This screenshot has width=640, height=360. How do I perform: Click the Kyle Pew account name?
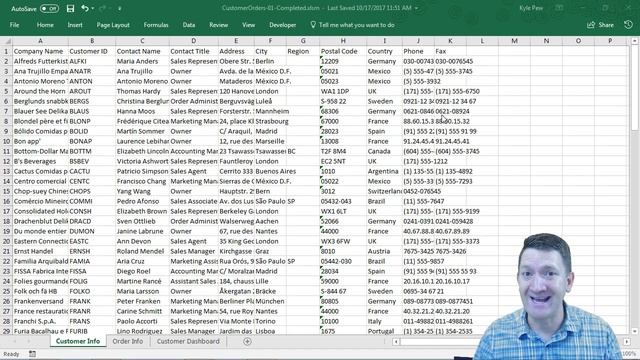tap(531, 8)
